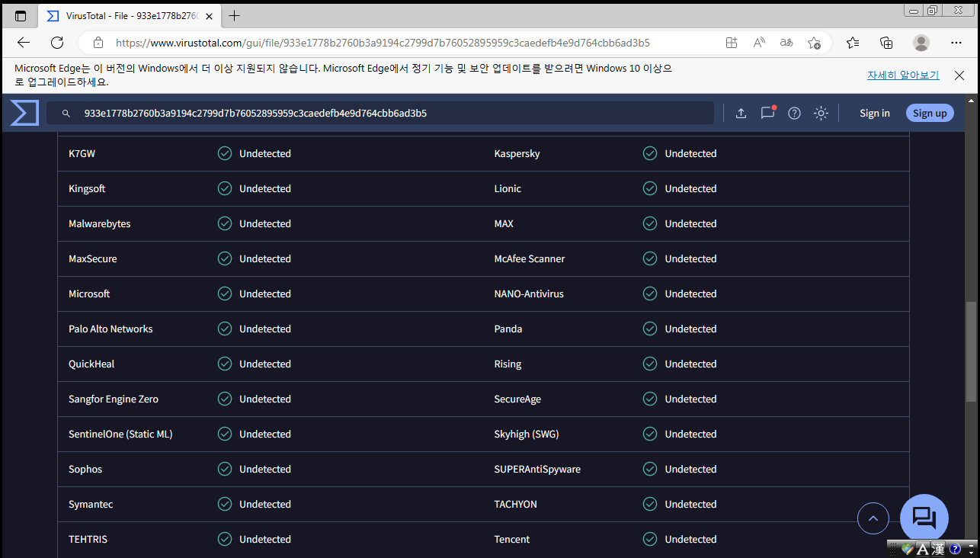Close the VirusTotal browser tab

(x=209, y=16)
